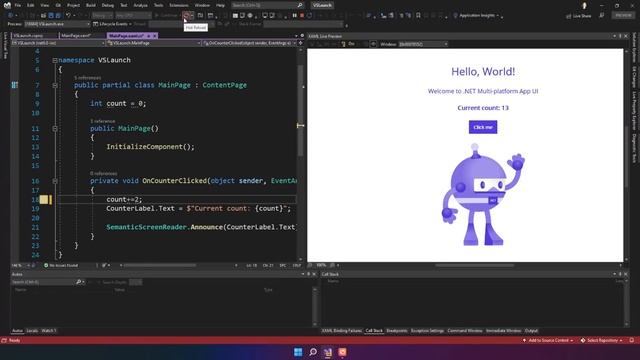Open the Build menu

tap(91, 5)
